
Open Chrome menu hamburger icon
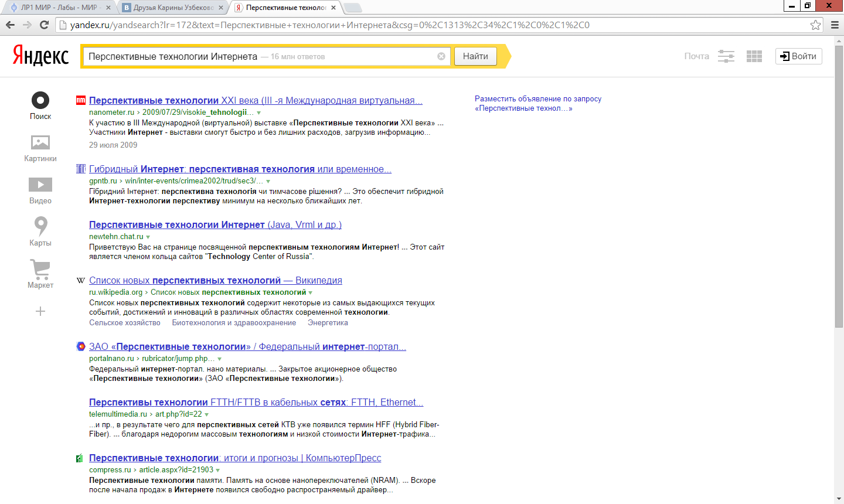pos(835,25)
